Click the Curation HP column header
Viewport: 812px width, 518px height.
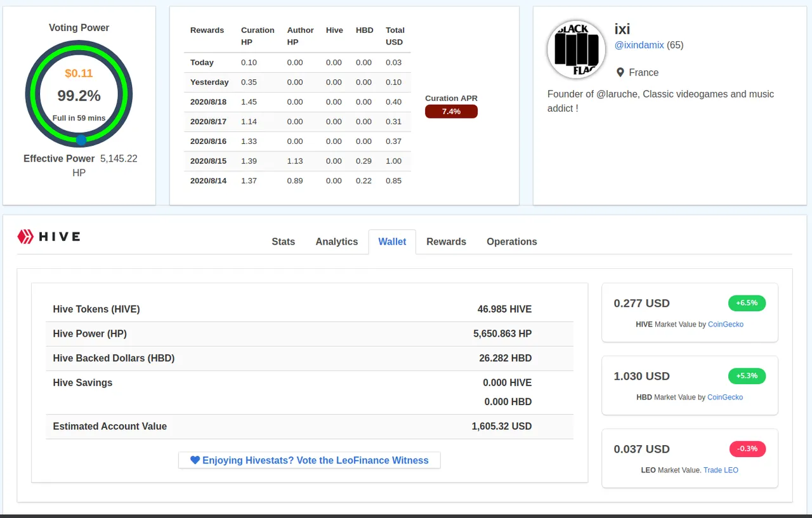pyautogui.click(x=258, y=36)
